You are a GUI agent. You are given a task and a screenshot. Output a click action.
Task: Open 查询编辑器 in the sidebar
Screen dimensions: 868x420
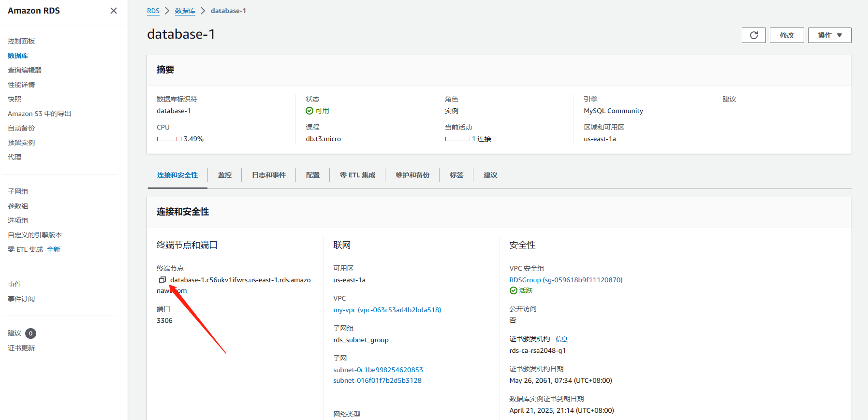click(x=25, y=70)
